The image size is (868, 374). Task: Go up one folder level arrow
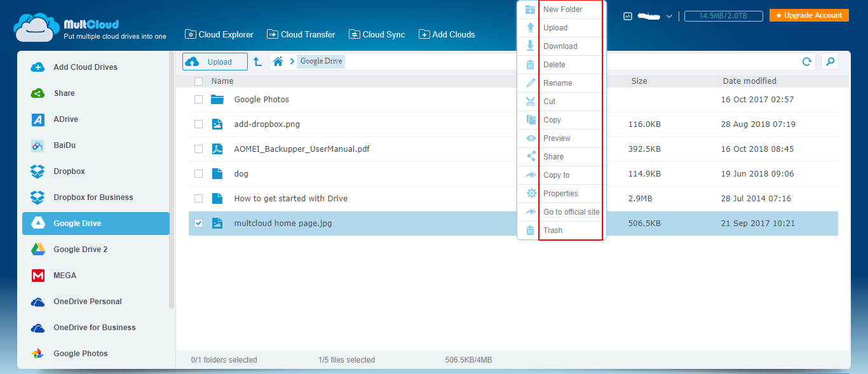(x=257, y=62)
